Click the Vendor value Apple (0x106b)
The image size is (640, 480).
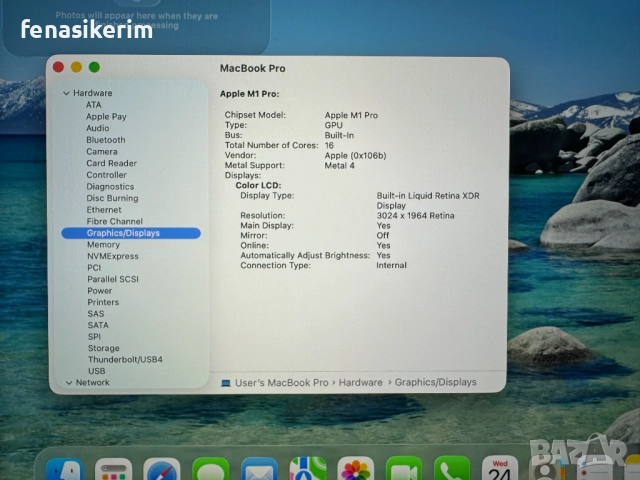(x=355, y=156)
